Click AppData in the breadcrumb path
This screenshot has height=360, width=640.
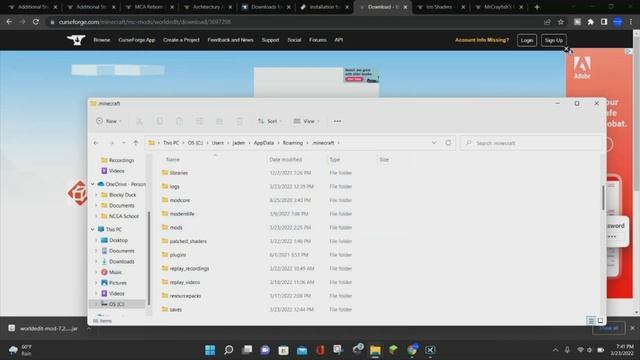click(264, 143)
